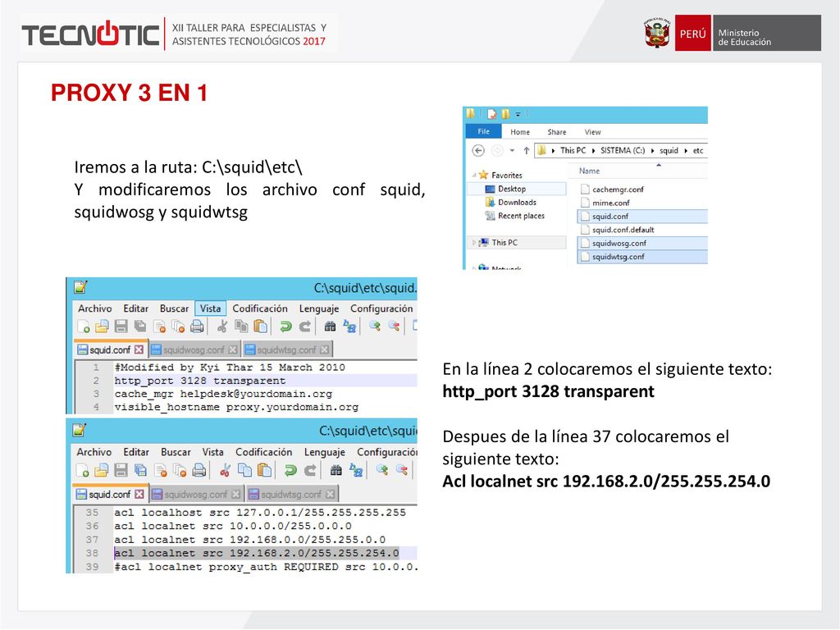Select squidwtsg.conf file in Explorer list
Image resolution: width=840 pixels, height=630 pixels.
click(x=642, y=257)
